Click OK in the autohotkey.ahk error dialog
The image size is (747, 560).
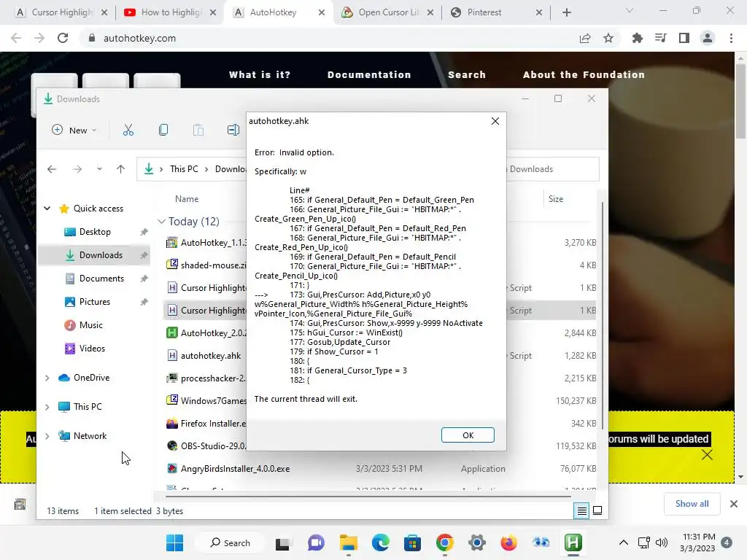click(x=468, y=435)
